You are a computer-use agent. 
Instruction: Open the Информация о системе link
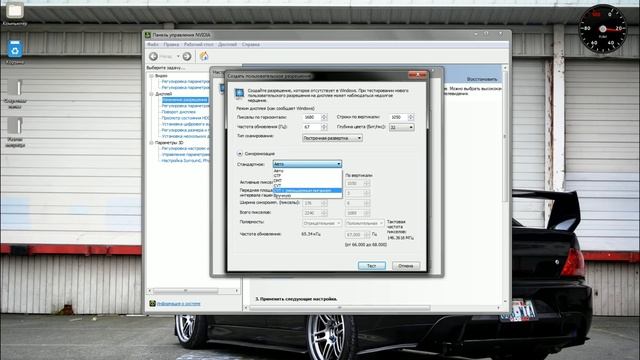click(178, 304)
